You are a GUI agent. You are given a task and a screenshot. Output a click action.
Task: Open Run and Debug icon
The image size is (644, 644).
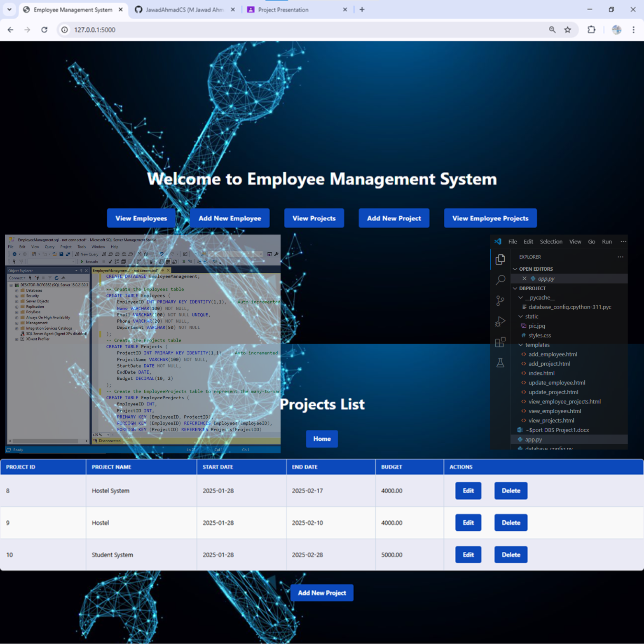pos(500,321)
